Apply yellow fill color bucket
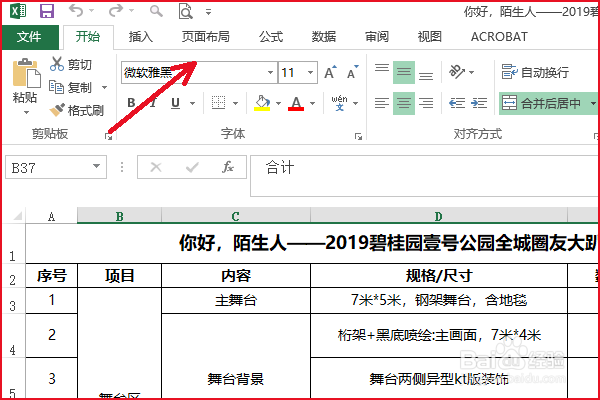This screenshot has width=600, height=400. coord(262,103)
